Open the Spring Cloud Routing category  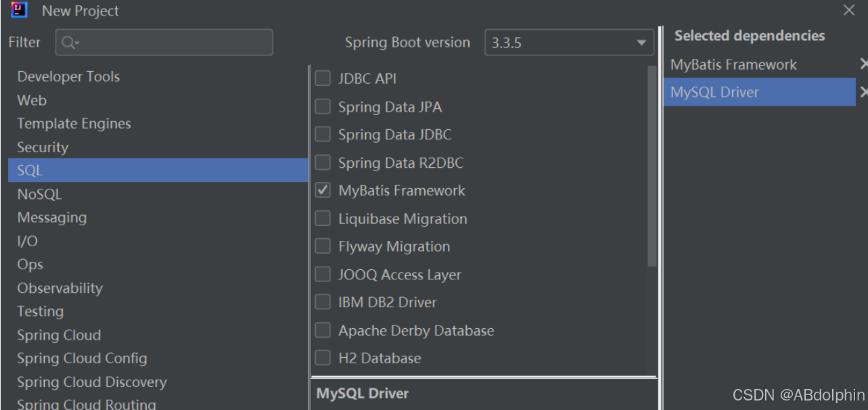pos(158,403)
